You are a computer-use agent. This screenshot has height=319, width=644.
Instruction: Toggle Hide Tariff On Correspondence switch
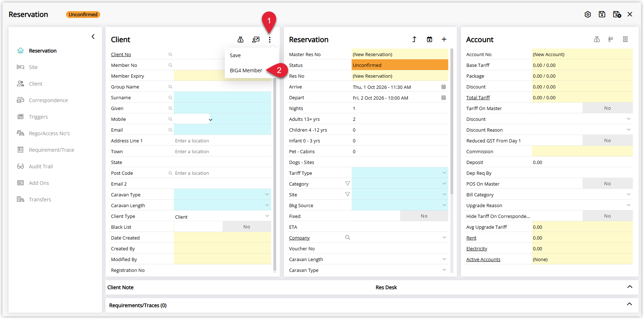607,216
